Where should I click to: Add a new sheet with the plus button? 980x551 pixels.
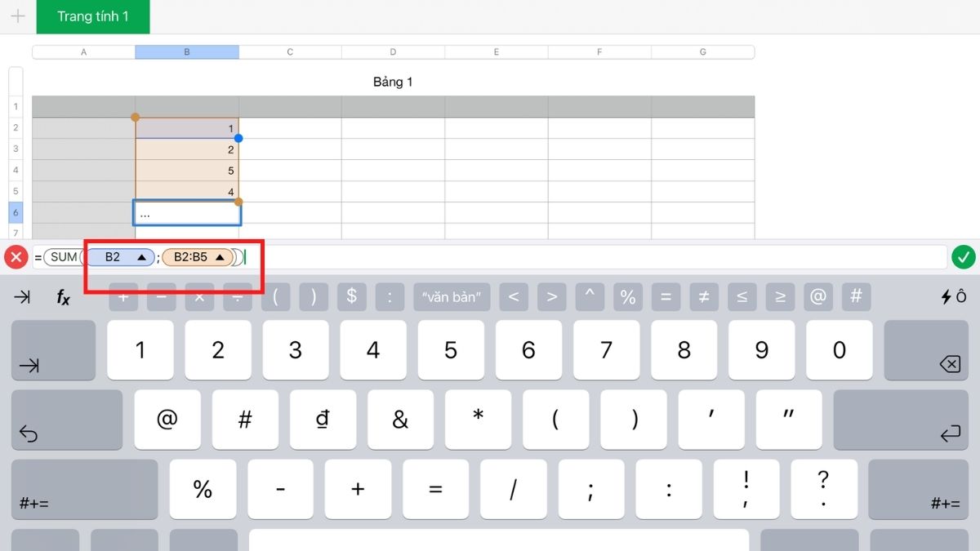click(18, 16)
